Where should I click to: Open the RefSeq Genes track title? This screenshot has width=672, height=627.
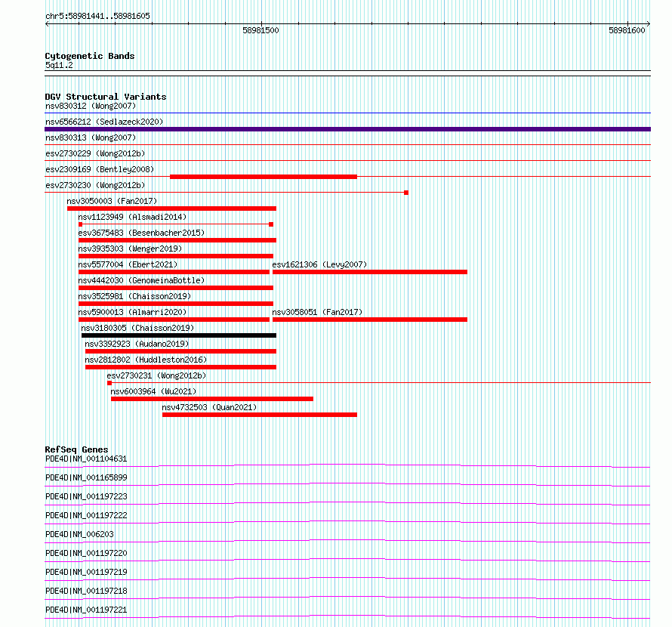(x=76, y=449)
